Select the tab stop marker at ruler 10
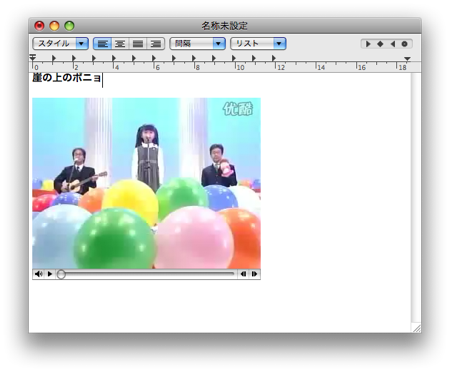Image resolution: width=450 pixels, height=372 pixels. coord(234,58)
